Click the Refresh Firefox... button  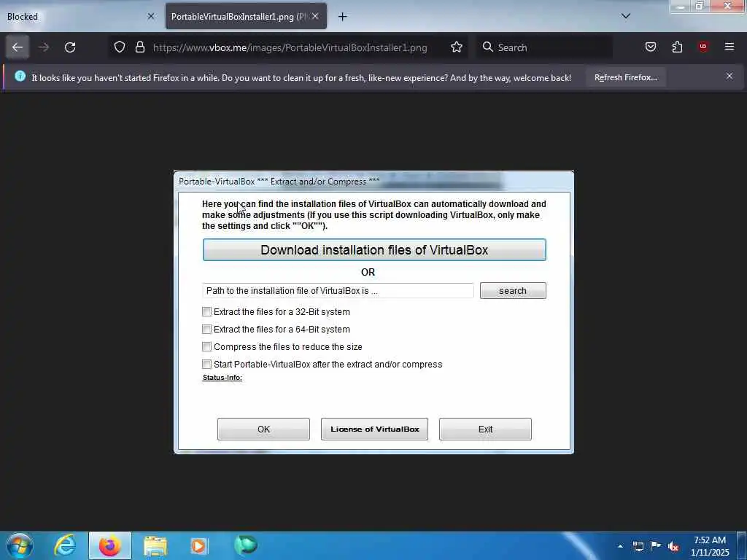click(x=625, y=77)
